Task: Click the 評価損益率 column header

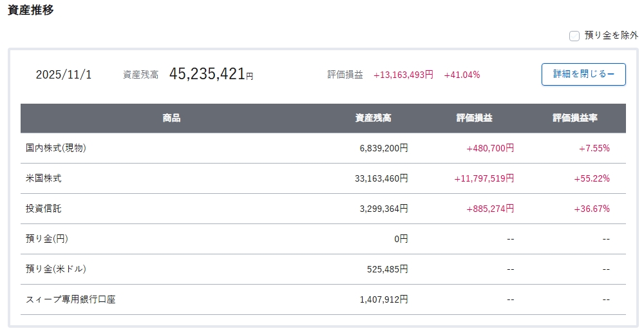Action: [x=574, y=118]
